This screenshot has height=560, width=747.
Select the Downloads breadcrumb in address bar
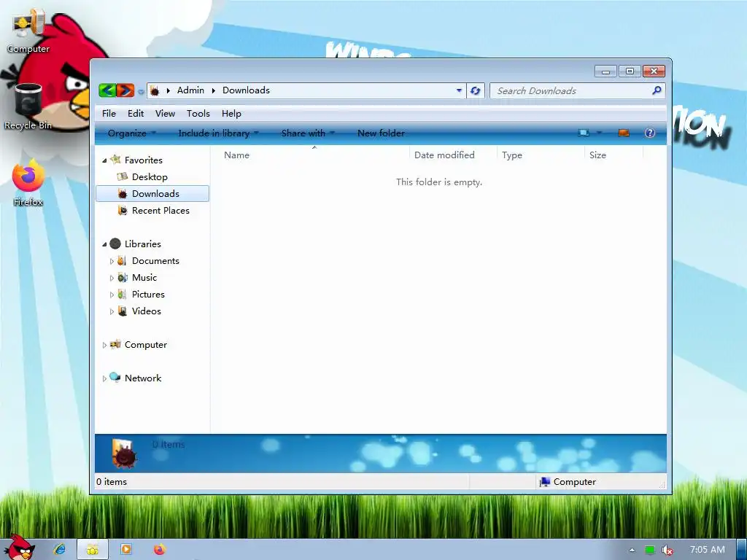(x=246, y=90)
